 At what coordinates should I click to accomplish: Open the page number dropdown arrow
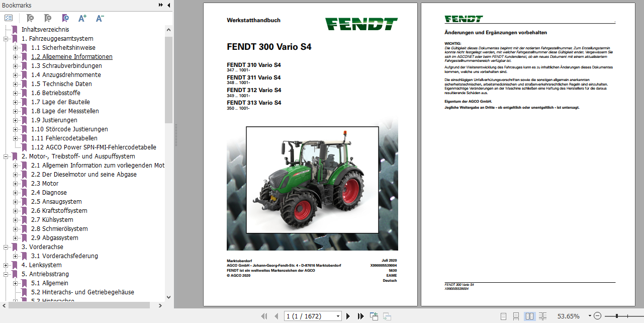337,316
